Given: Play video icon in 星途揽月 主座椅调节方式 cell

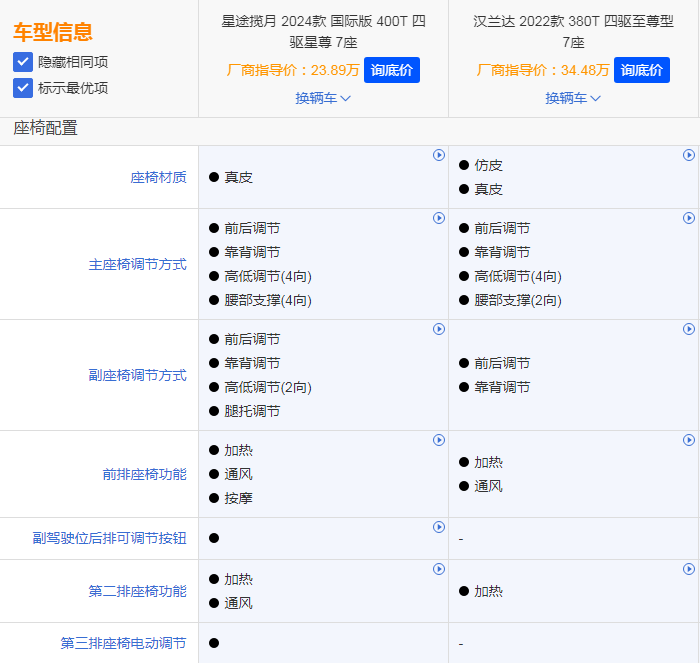Looking at the screenshot, I should point(439,218).
